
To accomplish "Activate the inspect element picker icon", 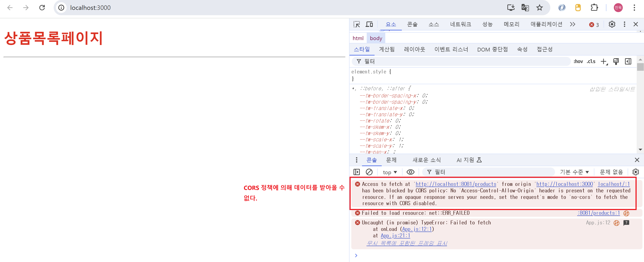I will [x=356, y=24].
